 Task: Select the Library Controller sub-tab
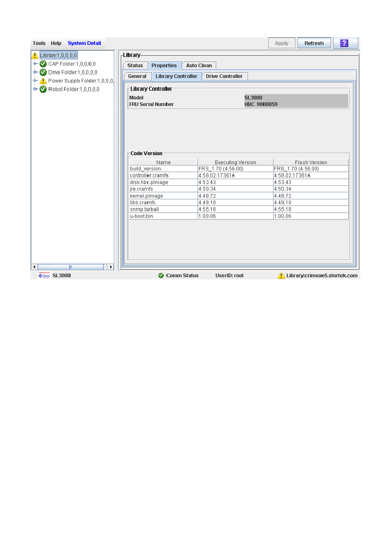point(177,76)
